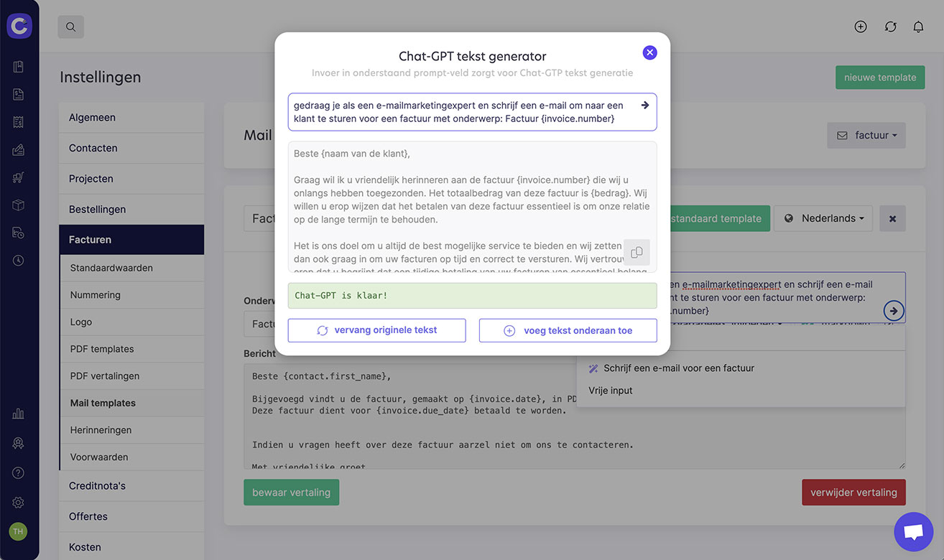Screen dimensions: 944x560
Task: Click the search magnifier icon
Action: 70,27
